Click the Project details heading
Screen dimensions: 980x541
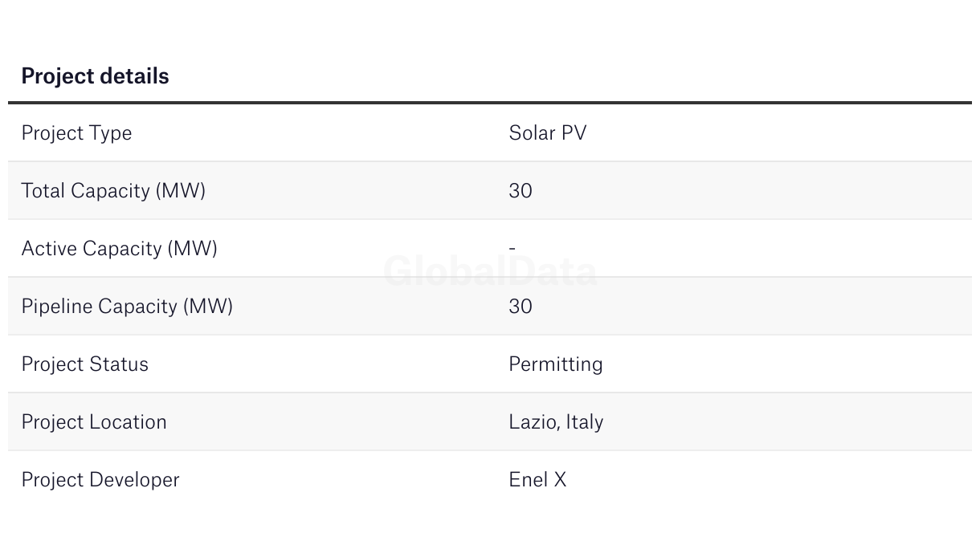pyautogui.click(x=95, y=76)
